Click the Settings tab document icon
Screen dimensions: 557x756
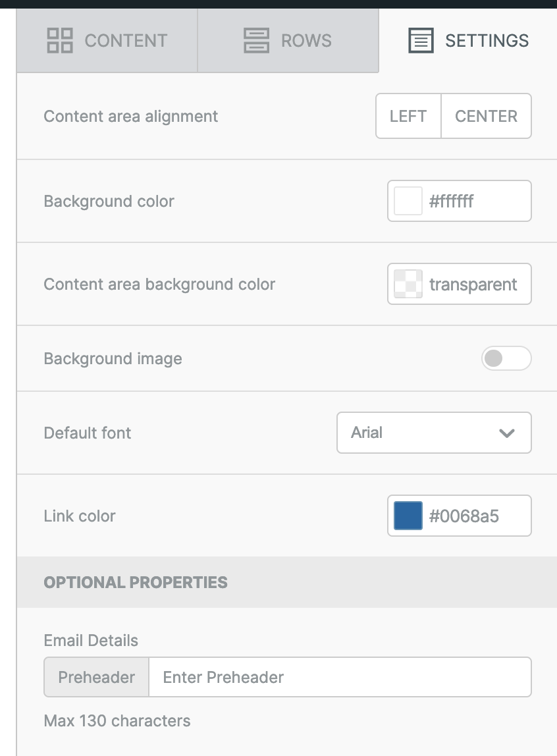click(x=421, y=41)
